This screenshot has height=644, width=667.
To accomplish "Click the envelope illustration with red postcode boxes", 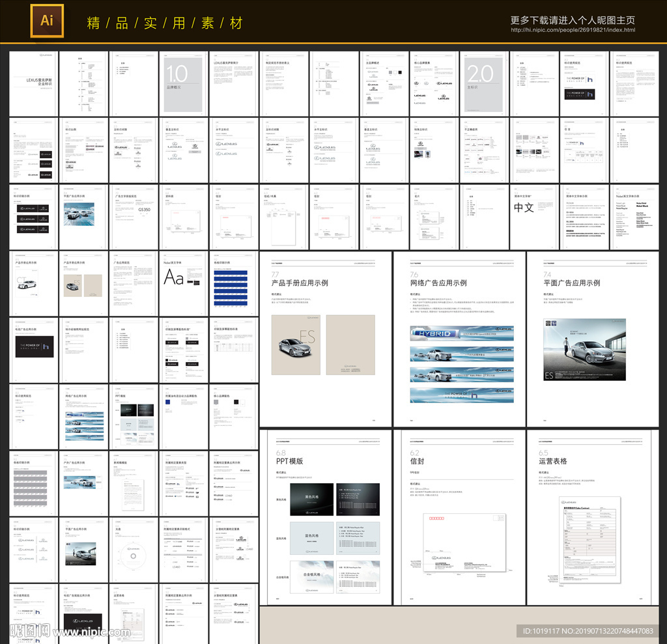I will click(x=464, y=542).
